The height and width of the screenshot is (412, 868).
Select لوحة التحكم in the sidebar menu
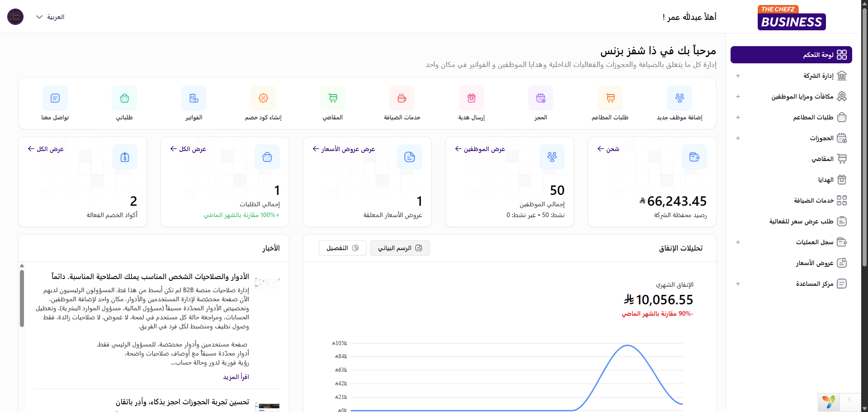pos(791,55)
